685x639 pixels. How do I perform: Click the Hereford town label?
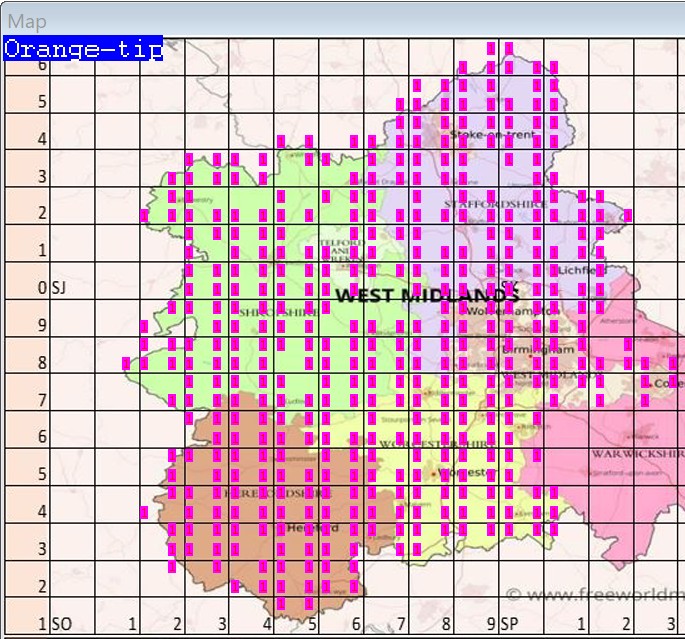point(313,527)
